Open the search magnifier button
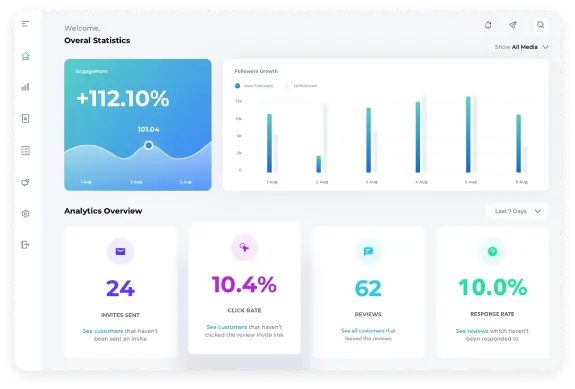 (541, 25)
